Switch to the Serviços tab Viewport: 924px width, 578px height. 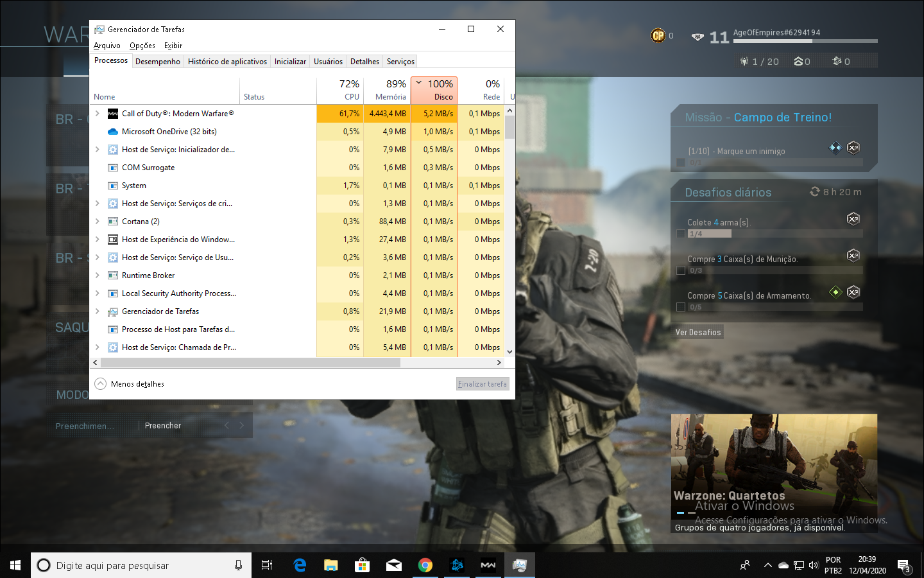400,62
